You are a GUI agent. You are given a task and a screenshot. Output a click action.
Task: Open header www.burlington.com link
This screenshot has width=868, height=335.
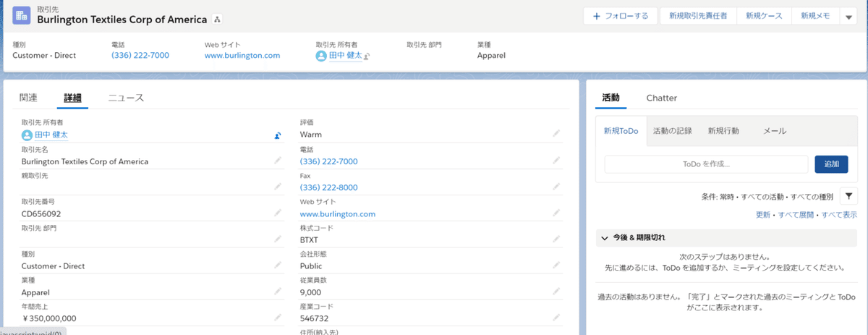click(x=242, y=55)
